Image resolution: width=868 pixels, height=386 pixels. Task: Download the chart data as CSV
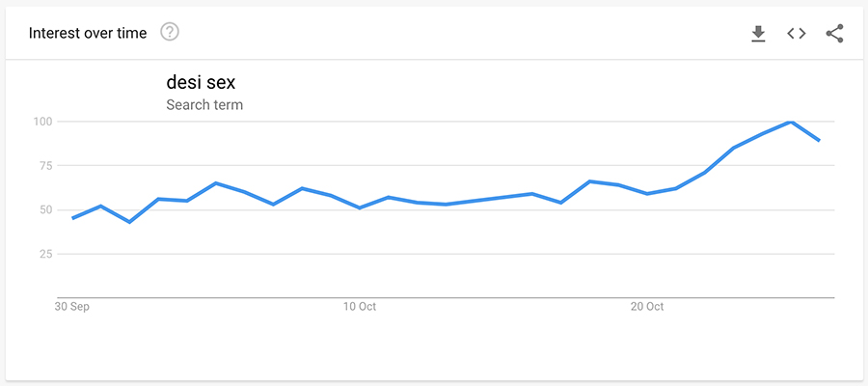point(758,34)
